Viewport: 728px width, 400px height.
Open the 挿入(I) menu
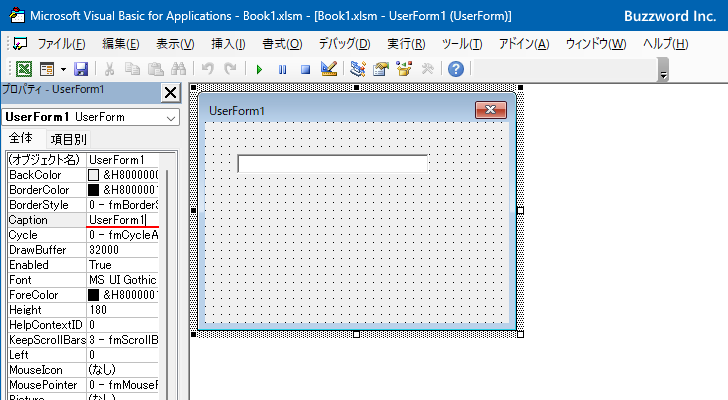pos(228,44)
